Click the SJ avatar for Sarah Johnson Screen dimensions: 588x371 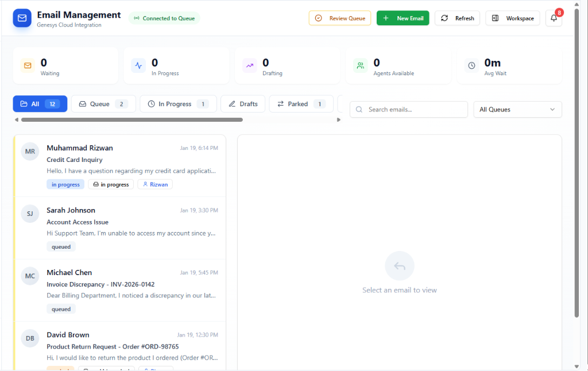(30, 214)
